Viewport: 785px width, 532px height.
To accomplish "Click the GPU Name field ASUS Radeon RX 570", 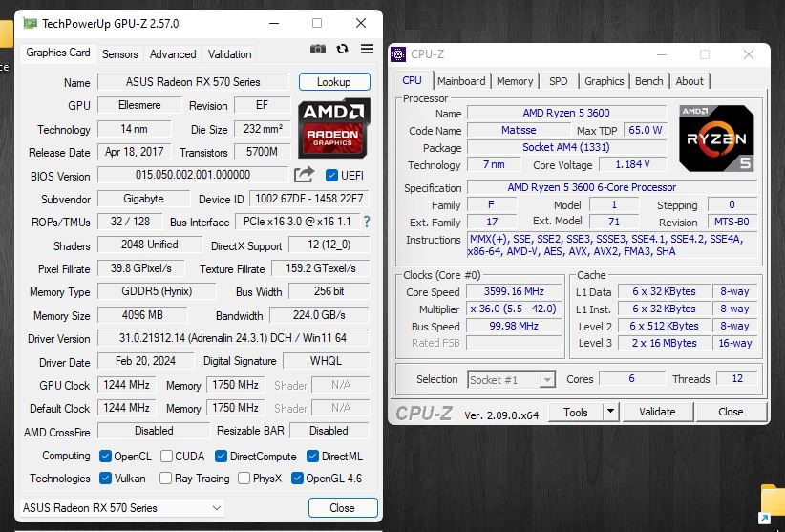I will tap(193, 82).
